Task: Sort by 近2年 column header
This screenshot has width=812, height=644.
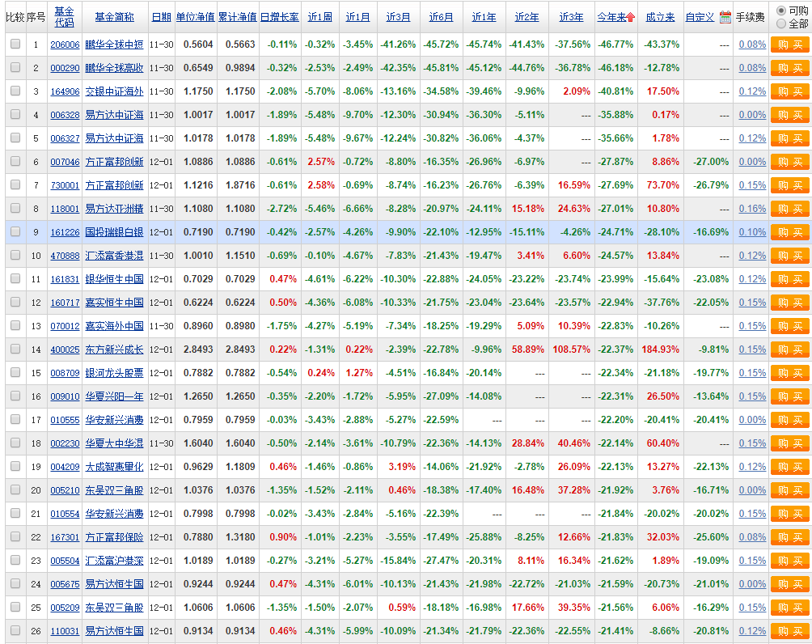Action: 527,17
